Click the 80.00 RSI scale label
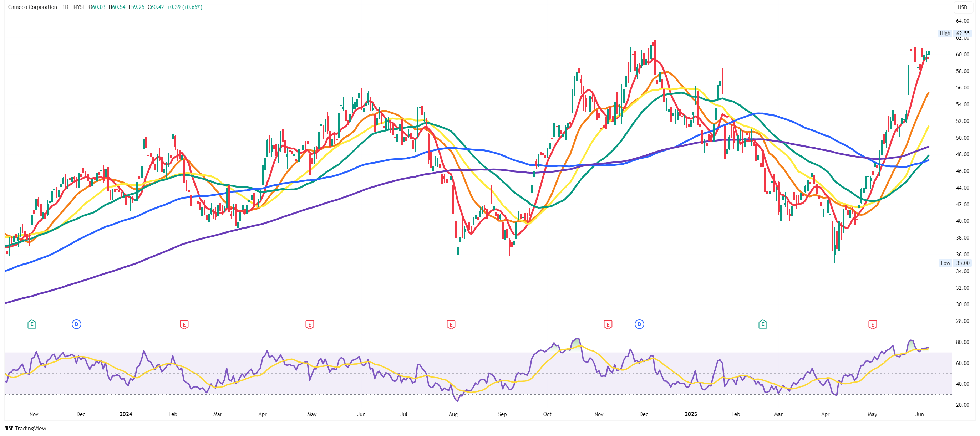The width and height of the screenshot is (980, 436). pos(963,342)
